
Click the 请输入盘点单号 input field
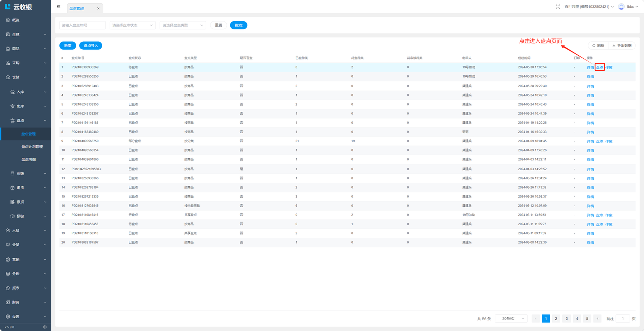pos(83,25)
